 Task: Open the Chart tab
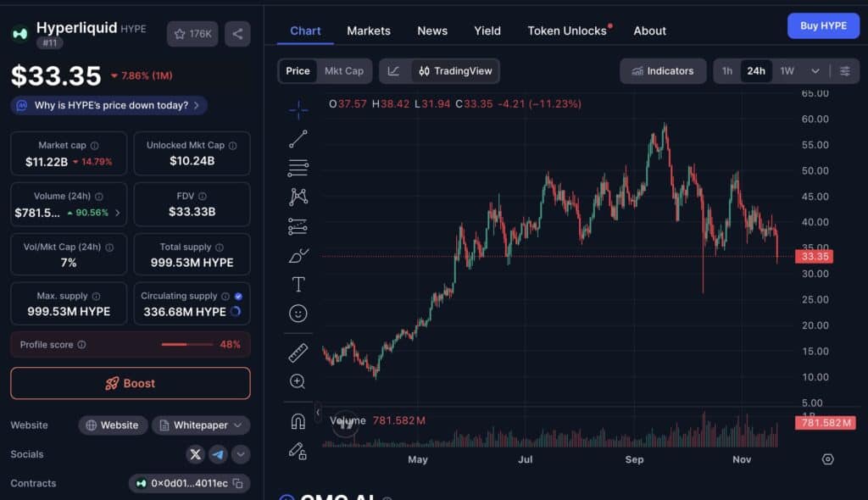point(305,31)
